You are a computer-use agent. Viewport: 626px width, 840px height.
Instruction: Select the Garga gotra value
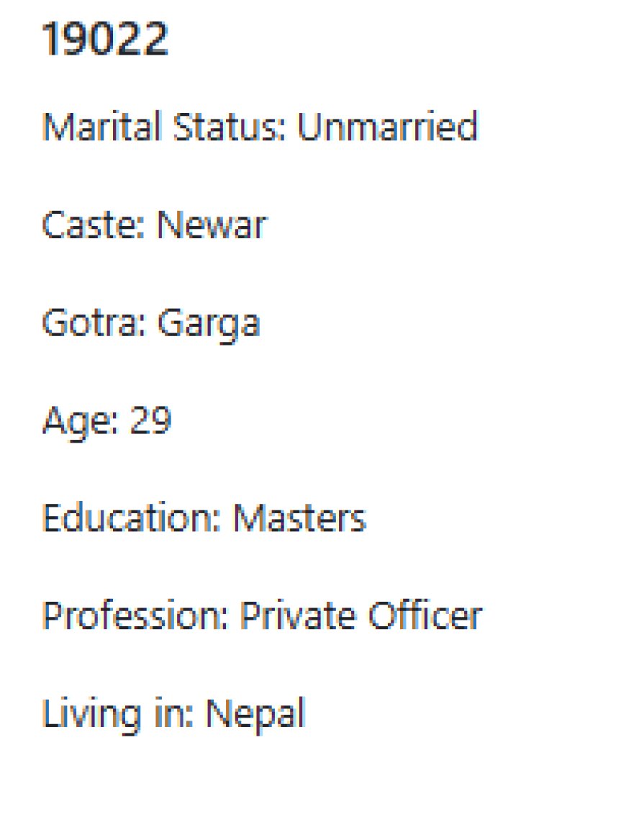coord(208,325)
